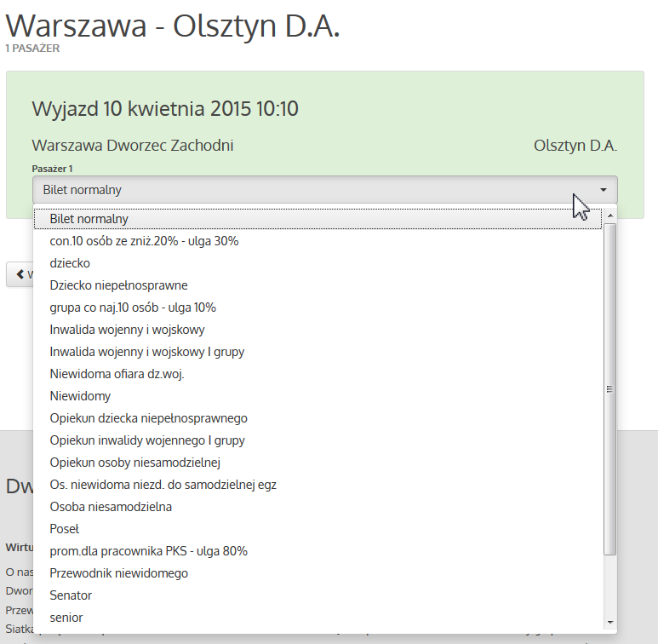Viewport: 658px width, 644px height.
Task: Click the list scrollbar down arrow
Action: (610, 623)
